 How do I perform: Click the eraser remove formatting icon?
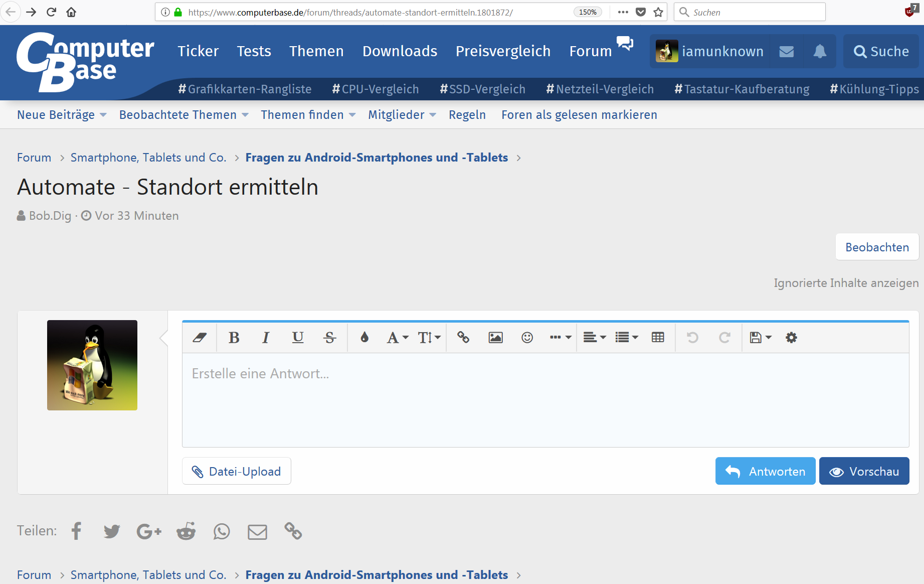(200, 338)
